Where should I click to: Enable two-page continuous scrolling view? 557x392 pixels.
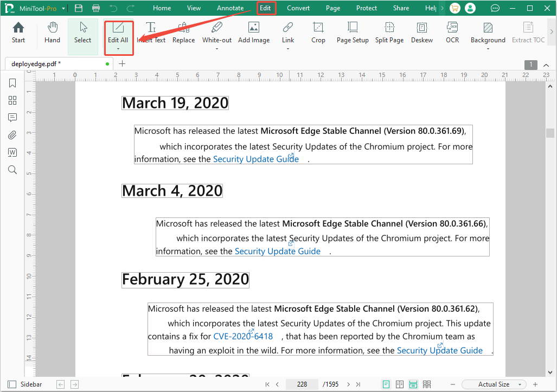click(x=427, y=384)
